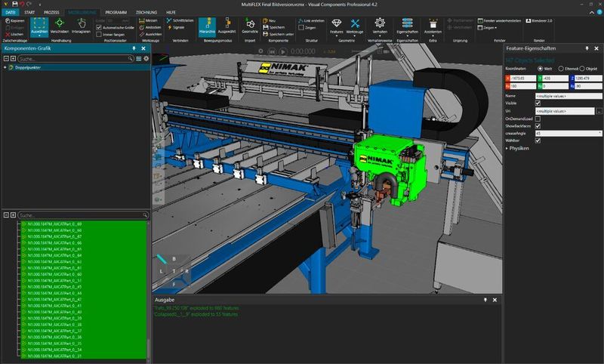Open settings gear in Komponenten-Grafik panel
604x364 pixels.
(x=146, y=59)
